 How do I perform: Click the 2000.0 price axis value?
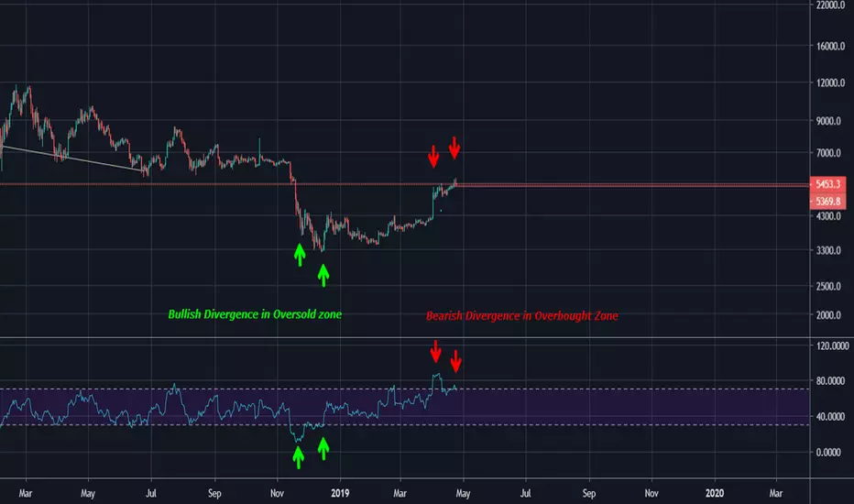coord(830,315)
